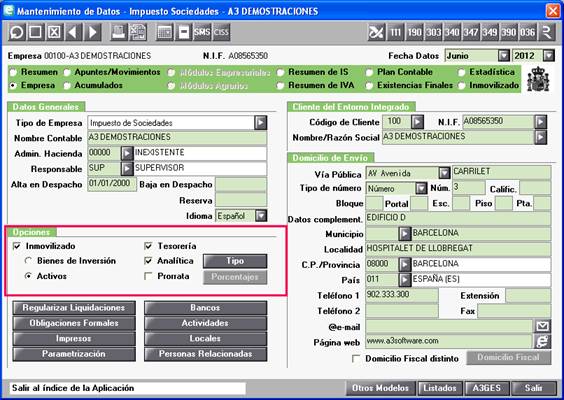Click the documents copy toolbar icon
This screenshot has width=564, height=400.
coord(137,32)
